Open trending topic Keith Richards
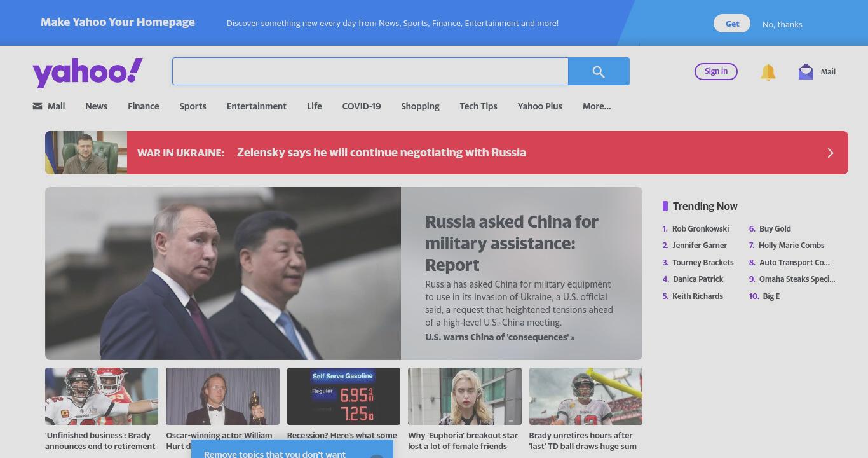This screenshot has height=458, width=868. (698, 296)
